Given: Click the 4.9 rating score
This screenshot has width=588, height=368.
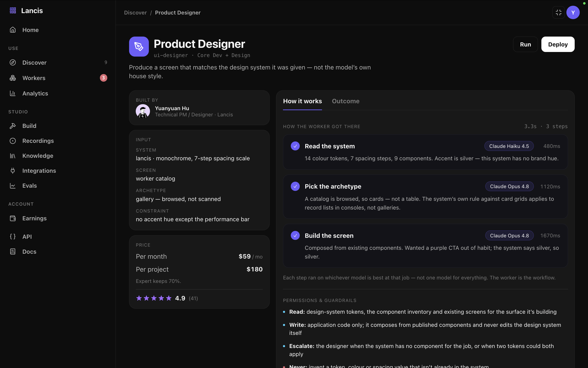Looking at the screenshot, I should (180, 298).
